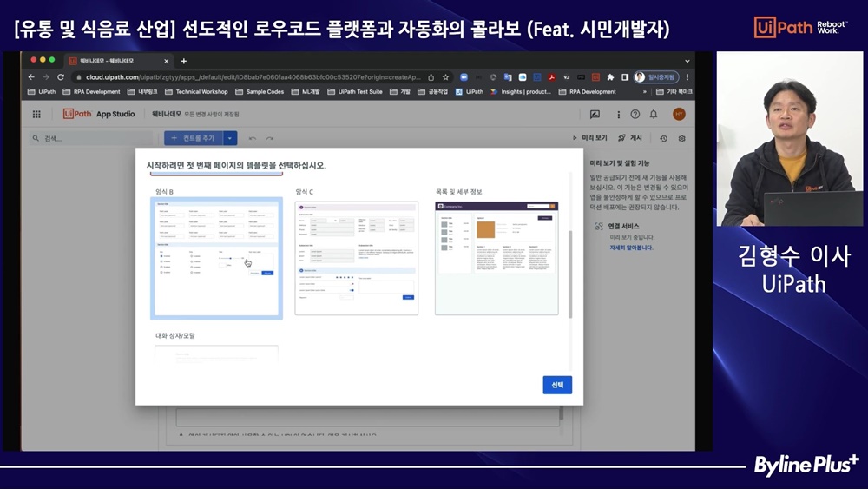Viewport: 868px width, 489px height.
Task: Open app settings gear icon
Action: tap(682, 138)
